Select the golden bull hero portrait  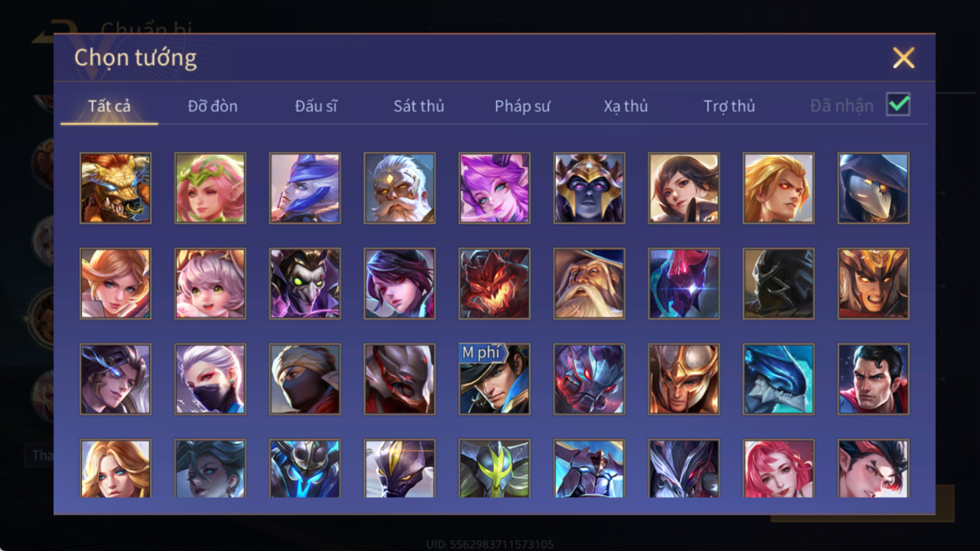coord(116,188)
